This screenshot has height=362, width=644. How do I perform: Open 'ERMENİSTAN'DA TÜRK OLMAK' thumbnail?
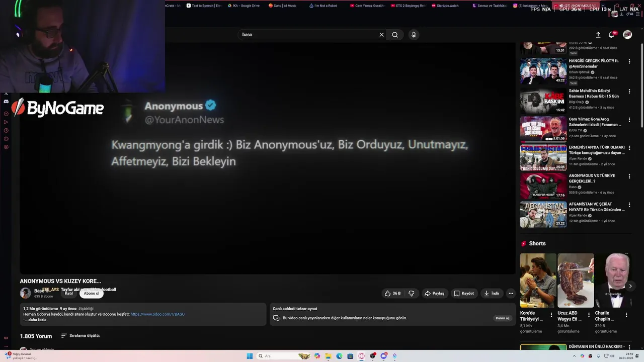click(x=543, y=157)
